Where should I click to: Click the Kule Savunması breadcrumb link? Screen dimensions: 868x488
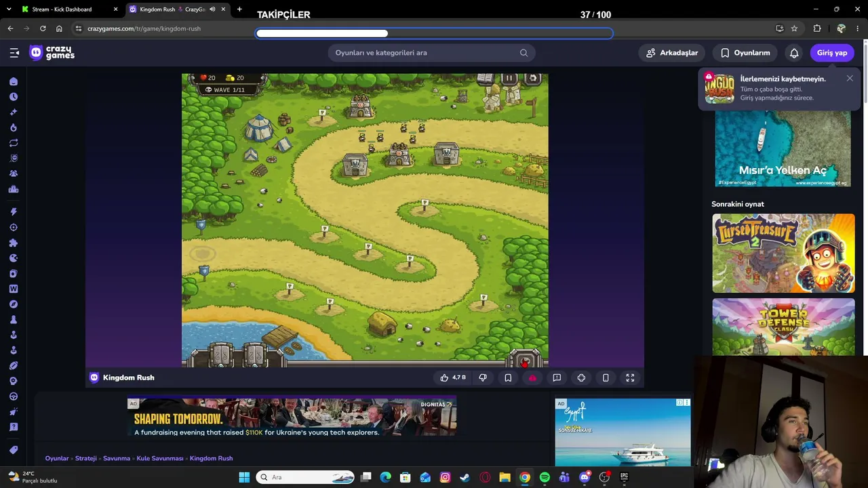point(160,458)
